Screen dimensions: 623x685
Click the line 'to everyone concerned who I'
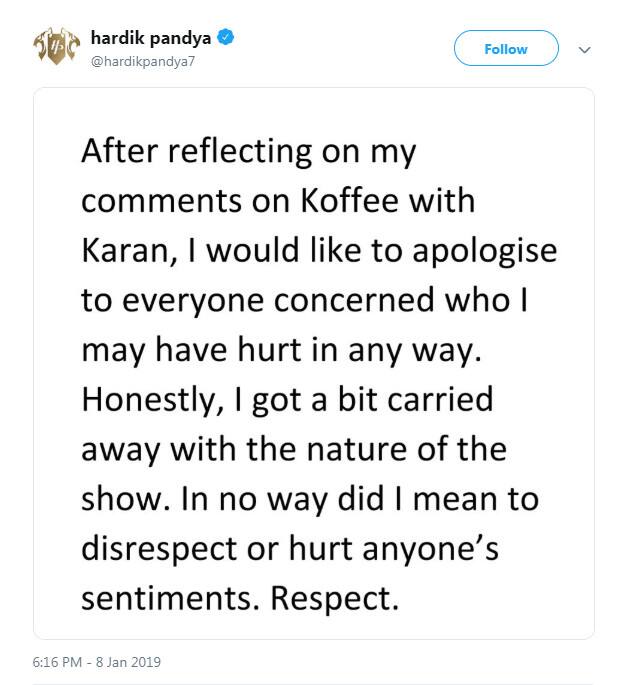coord(305,301)
